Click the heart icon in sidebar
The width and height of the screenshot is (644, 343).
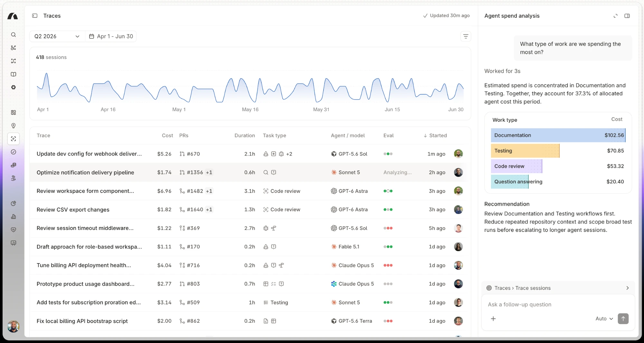tap(13, 230)
